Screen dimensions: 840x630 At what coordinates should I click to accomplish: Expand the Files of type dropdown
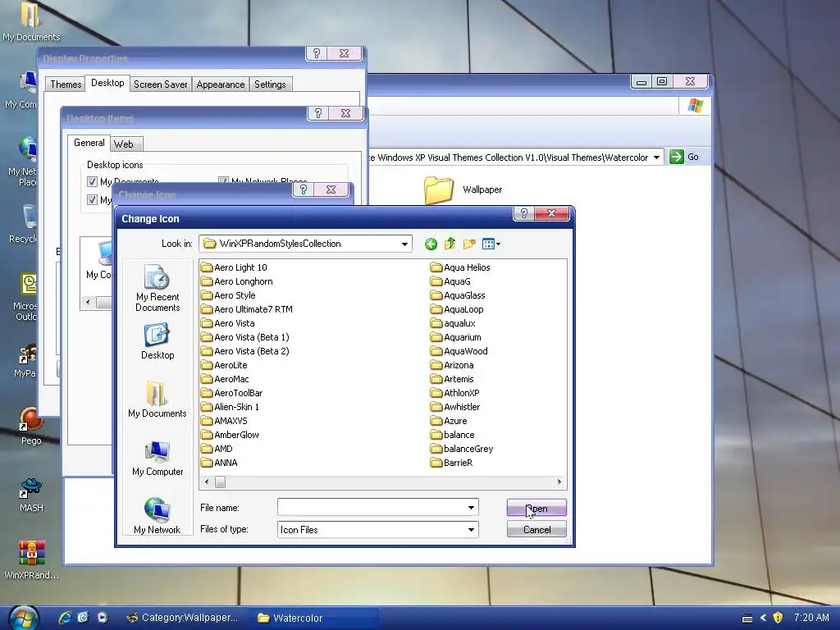tap(471, 530)
